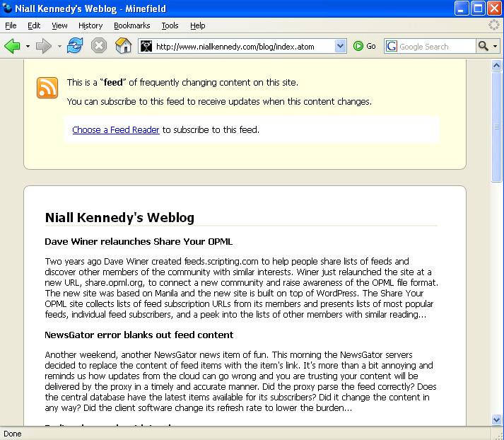504x440 pixels.
Task: Open NewsGator error blanks out feed content entry
Action: pyautogui.click(x=139, y=335)
